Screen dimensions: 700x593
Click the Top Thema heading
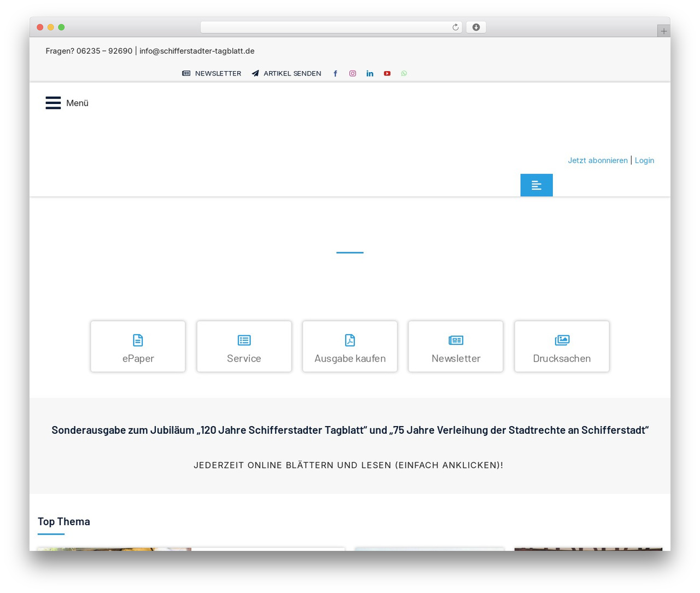[x=64, y=521]
